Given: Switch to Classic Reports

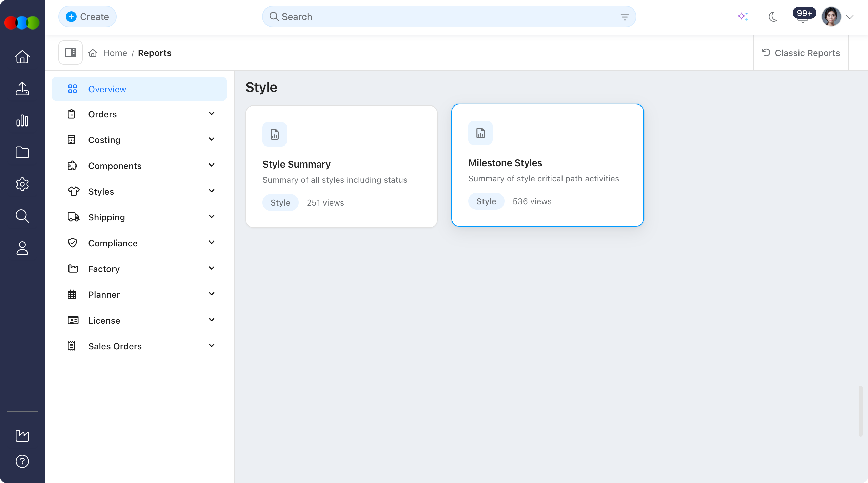Looking at the screenshot, I should [x=801, y=53].
